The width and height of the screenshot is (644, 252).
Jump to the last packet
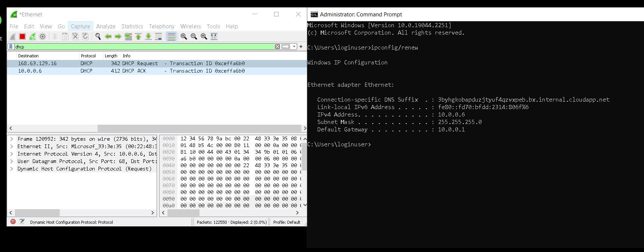148,36
